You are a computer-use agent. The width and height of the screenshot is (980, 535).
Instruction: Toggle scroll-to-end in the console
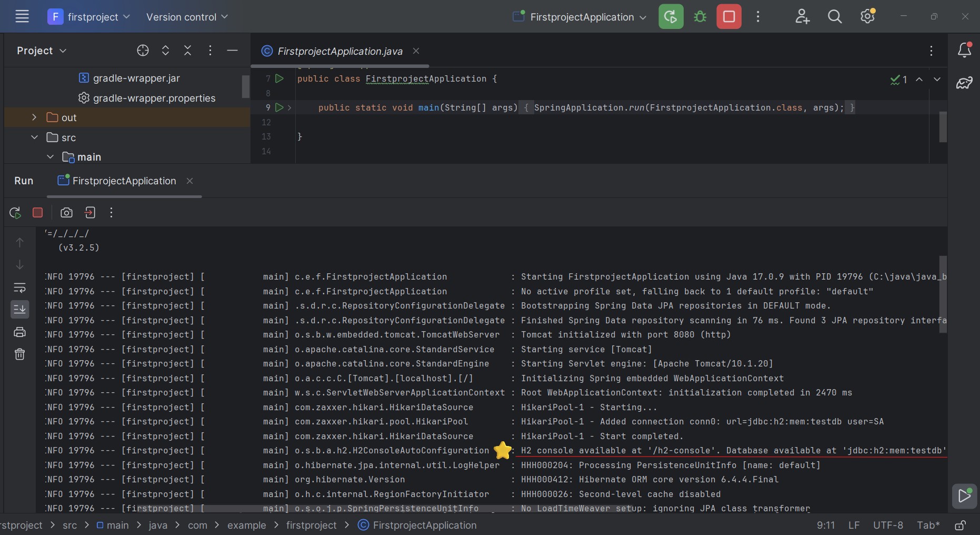[x=19, y=310]
